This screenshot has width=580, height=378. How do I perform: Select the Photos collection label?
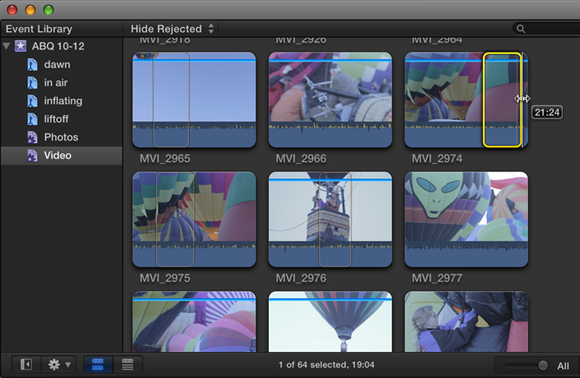pyautogui.click(x=61, y=137)
